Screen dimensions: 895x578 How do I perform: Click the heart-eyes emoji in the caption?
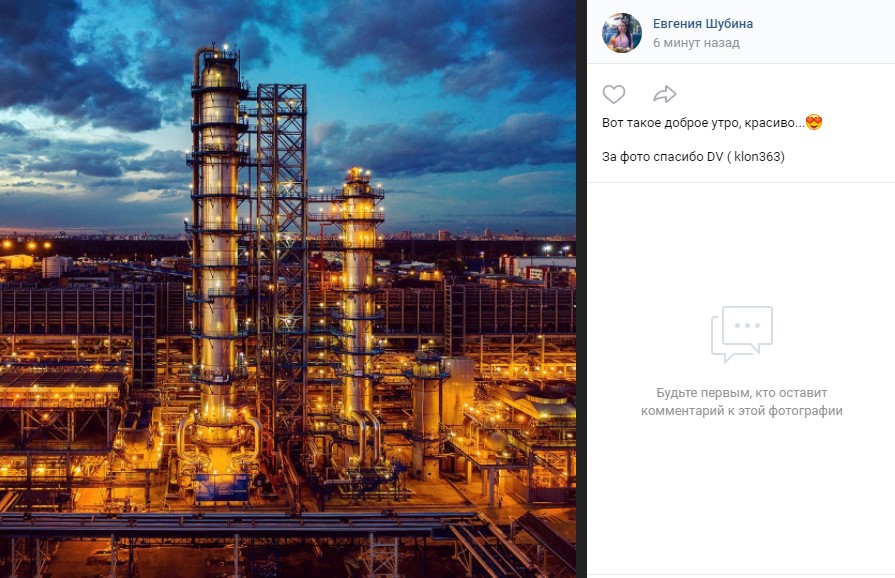point(813,123)
